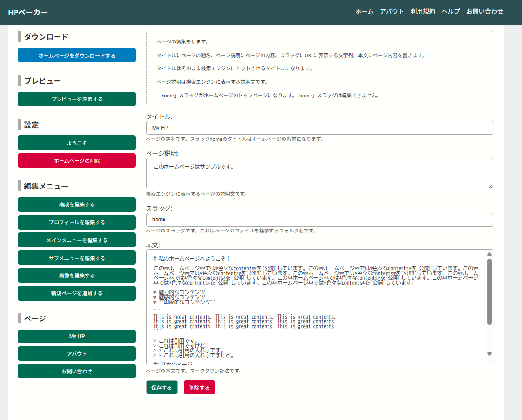The width and height of the screenshot is (522, 420).
Task: Open the アバウト link in top navigation
Action: point(392,11)
